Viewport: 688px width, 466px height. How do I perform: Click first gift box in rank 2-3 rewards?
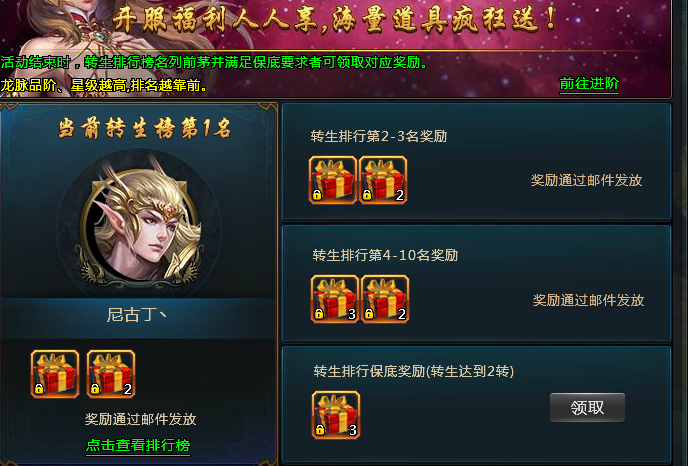(333, 180)
